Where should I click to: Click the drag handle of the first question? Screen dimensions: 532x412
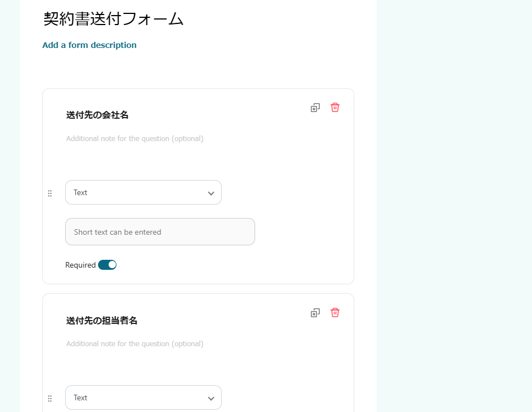pyautogui.click(x=50, y=193)
